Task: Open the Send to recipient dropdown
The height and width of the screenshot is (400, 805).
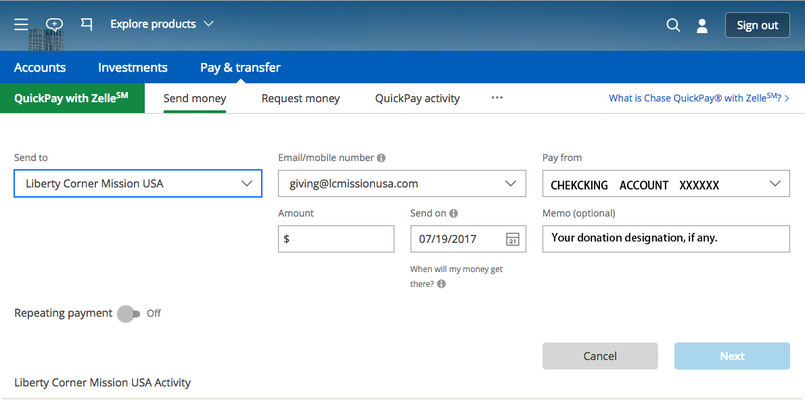Action: 138,183
